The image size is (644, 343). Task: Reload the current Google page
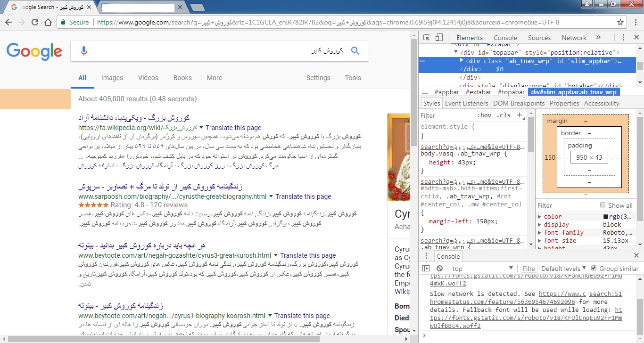(x=34, y=22)
